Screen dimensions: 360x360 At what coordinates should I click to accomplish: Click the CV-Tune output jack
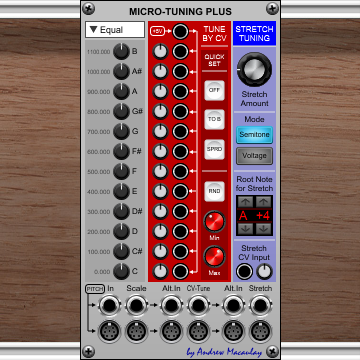(198, 305)
